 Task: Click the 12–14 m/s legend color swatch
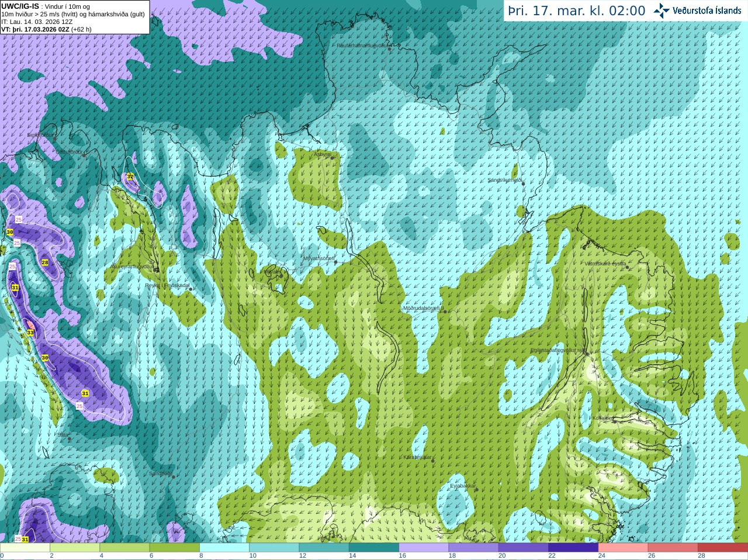(324, 548)
